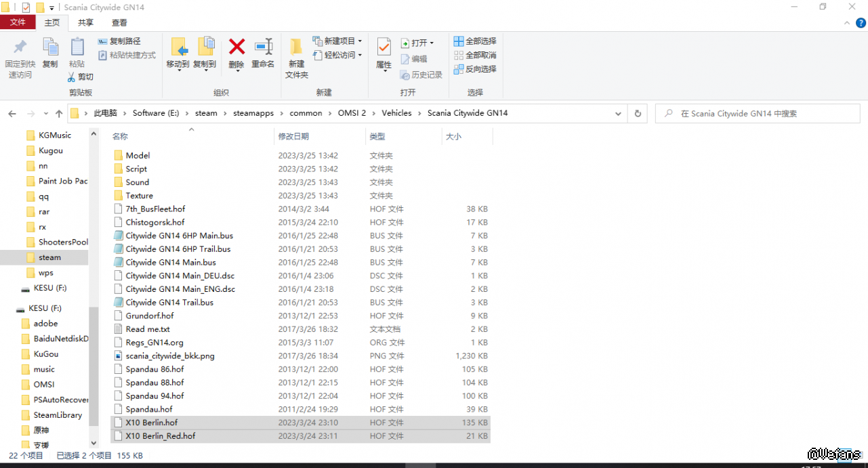The height and width of the screenshot is (468, 868).
Task: Click Select All (全部选择) option
Action: pos(475,41)
